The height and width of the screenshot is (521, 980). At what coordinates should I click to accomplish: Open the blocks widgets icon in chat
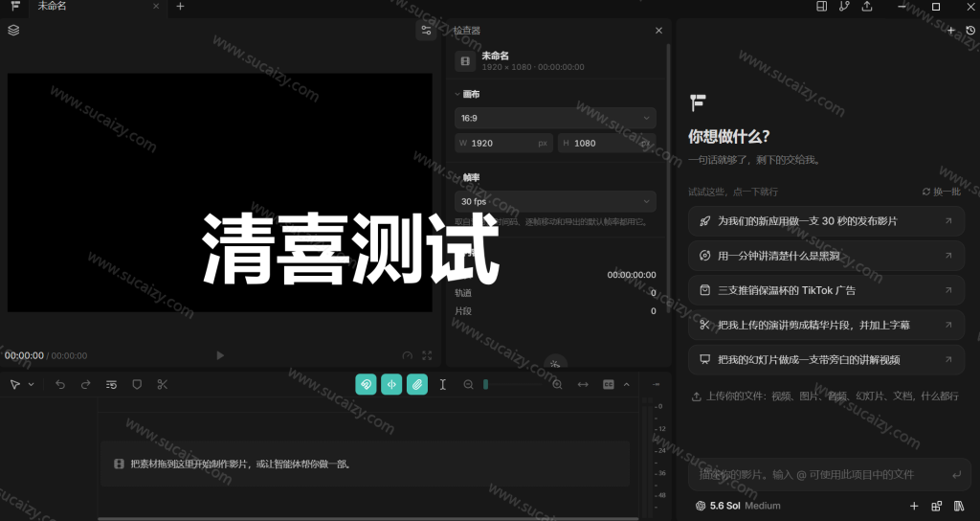point(936,506)
